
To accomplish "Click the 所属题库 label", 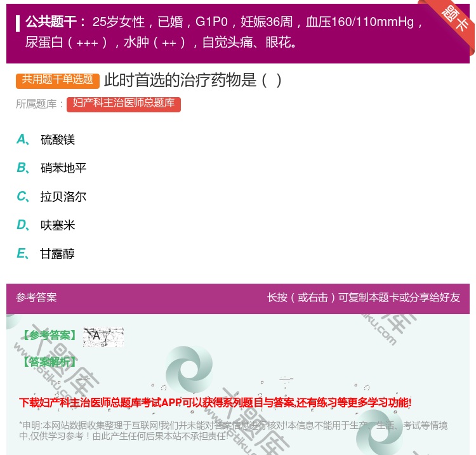I will click(x=39, y=104).
